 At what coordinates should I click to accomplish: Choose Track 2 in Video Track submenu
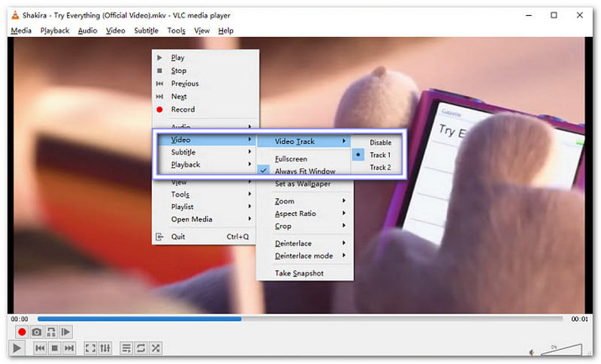tap(379, 167)
